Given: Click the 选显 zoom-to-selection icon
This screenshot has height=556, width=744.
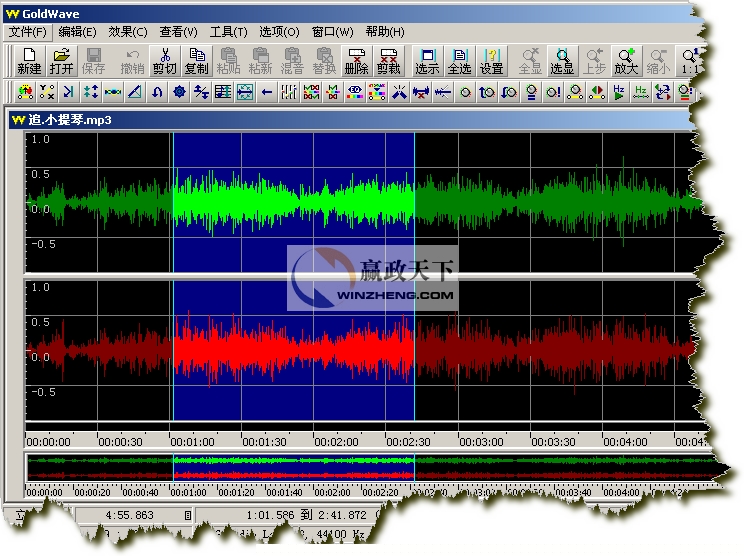Looking at the screenshot, I should 563,61.
